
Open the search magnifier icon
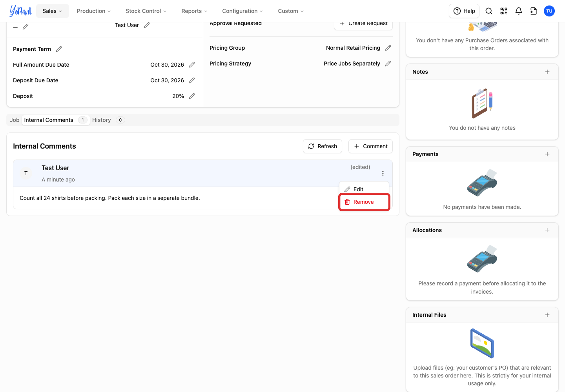pyautogui.click(x=489, y=11)
